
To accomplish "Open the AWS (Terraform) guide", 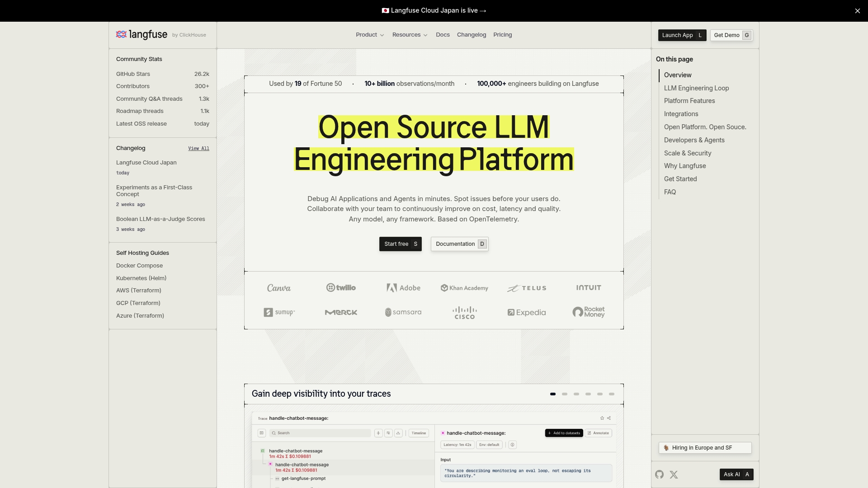I will [x=138, y=291].
